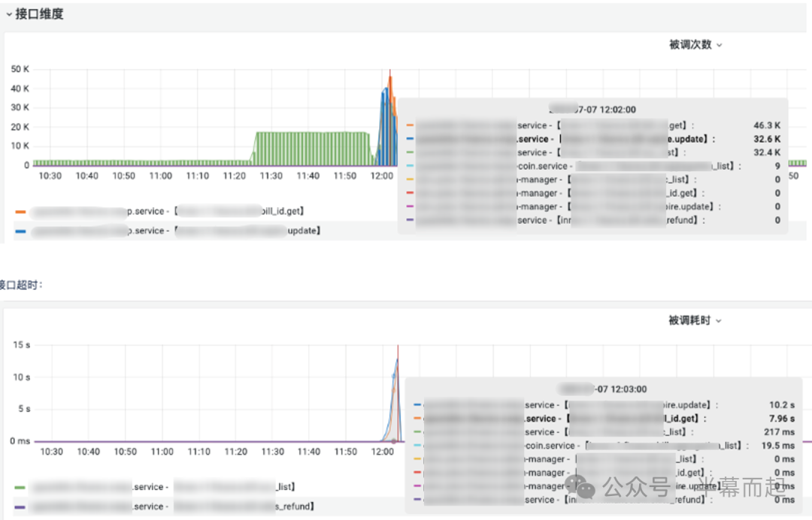Click the green plateau bars in the 被调次数 chart
The width and height of the screenshot is (812, 520).
click(x=313, y=149)
